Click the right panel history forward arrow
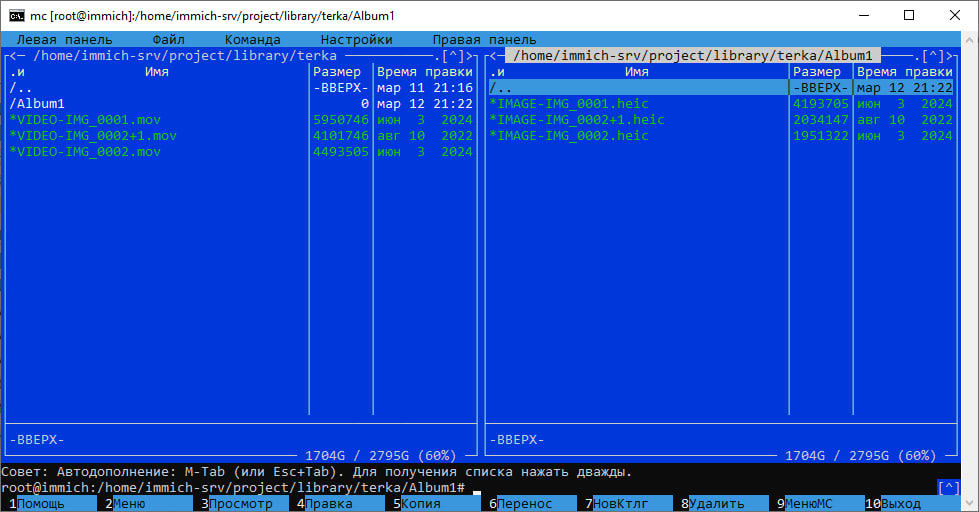This screenshot has height=512, width=979. 950,56
